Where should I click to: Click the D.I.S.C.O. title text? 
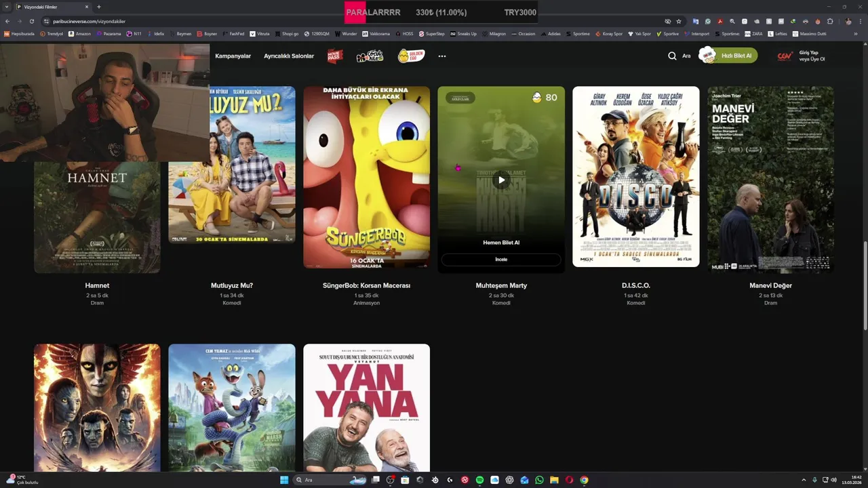(635, 285)
